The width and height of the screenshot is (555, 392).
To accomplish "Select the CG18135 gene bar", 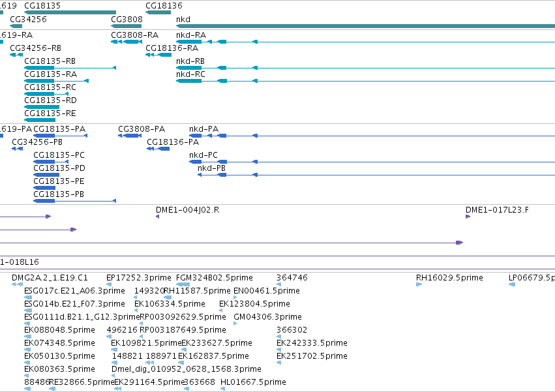I will point(70,12).
